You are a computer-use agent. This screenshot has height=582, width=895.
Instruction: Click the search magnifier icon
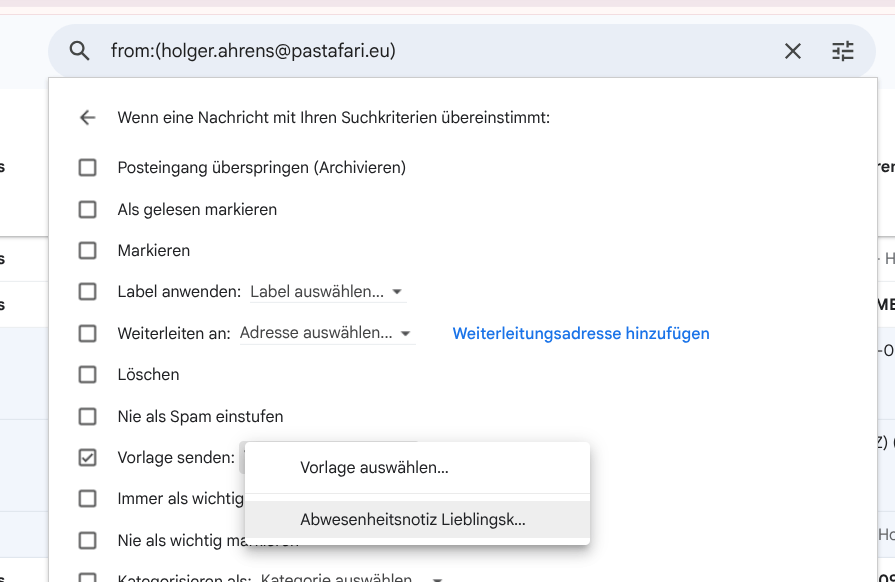79,51
